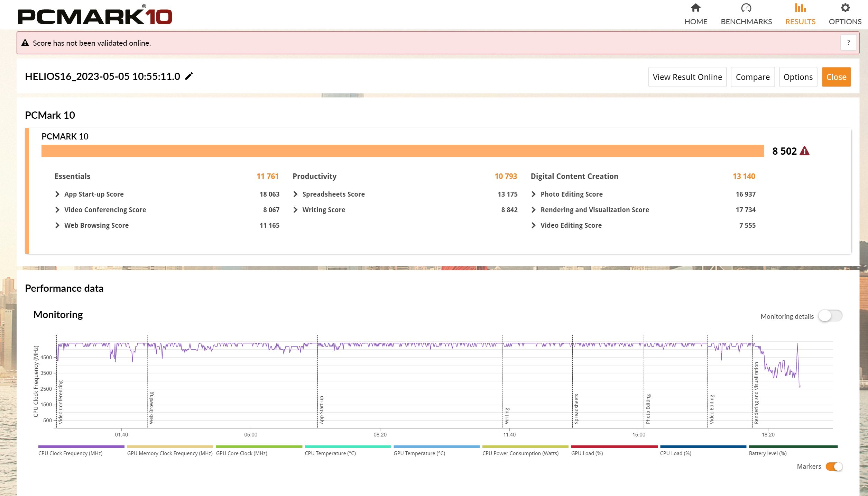
Task: Enable the Monitoring details switch
Action: click(830, 316)
